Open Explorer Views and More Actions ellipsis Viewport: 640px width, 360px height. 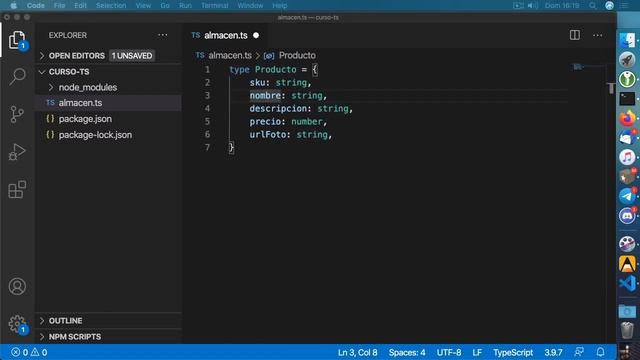(162, 35)
